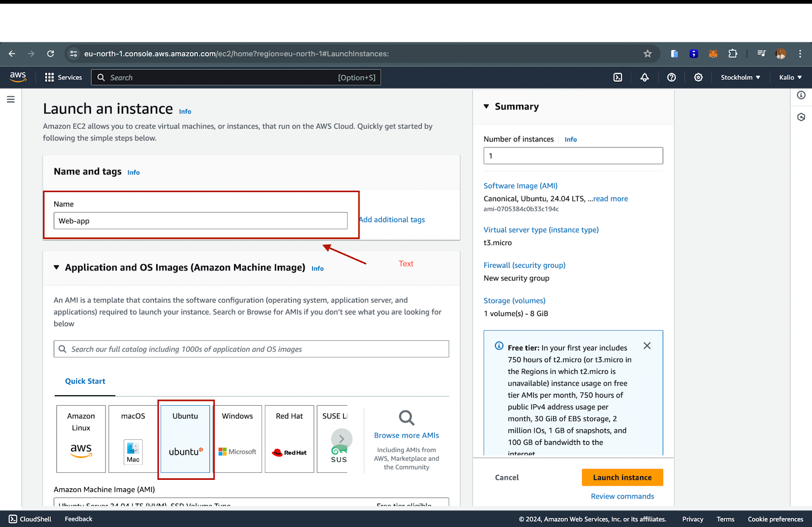Open the info panel icon on right edge
Viewport: 812px width, 527px height.
pyautogui.click(x=801, y=95)
